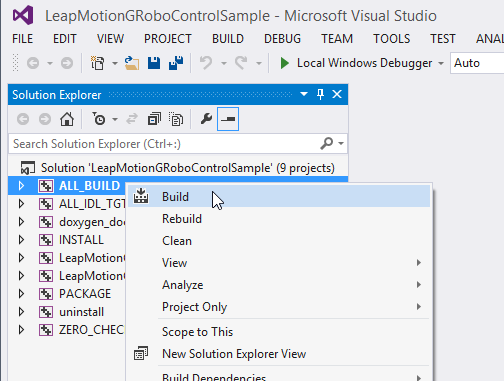Open the Auto configuration combo box
Screen dimensions: 504x381
pos(477,63)
